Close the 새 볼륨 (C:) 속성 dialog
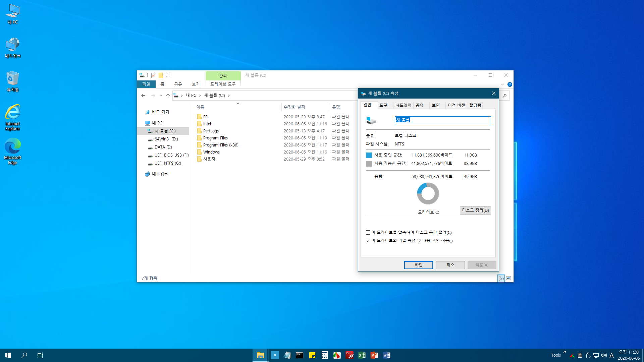This screenshot has width=644, height=362. pos(493,93)
